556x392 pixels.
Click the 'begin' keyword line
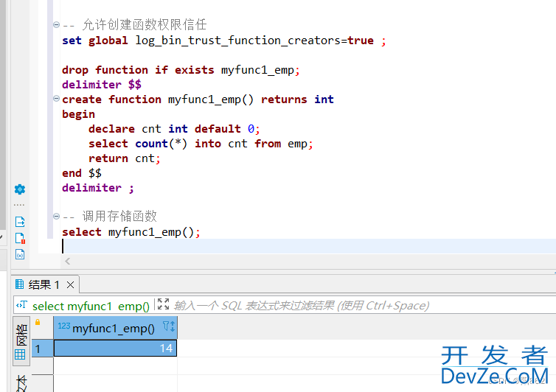point(78,114)
